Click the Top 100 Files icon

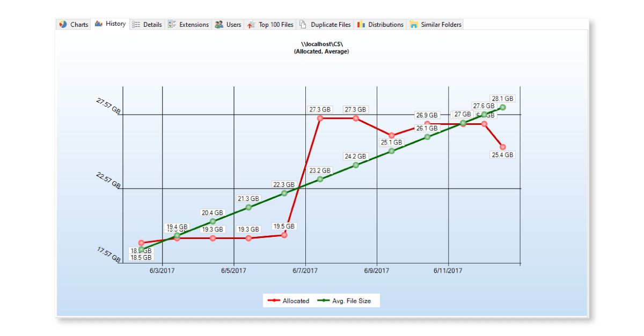tap(251, 25)
